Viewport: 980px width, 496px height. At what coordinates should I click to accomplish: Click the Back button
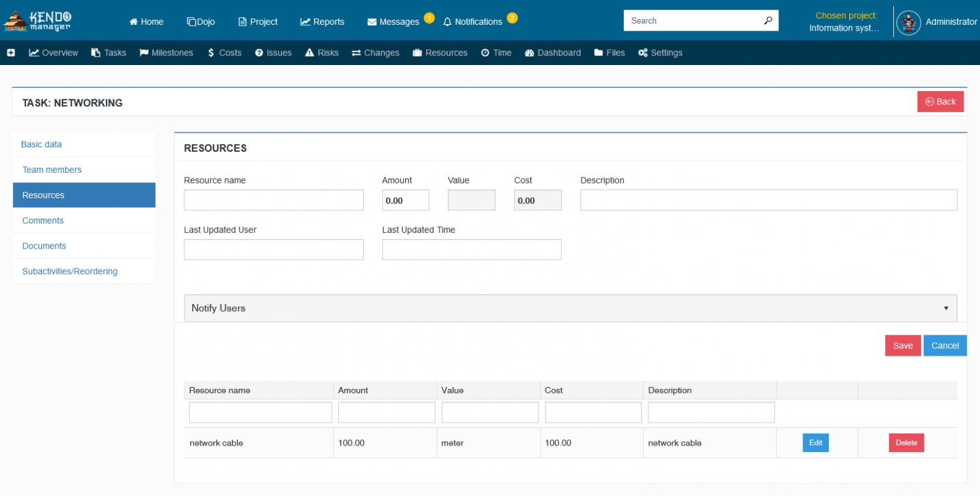[940, 101]
